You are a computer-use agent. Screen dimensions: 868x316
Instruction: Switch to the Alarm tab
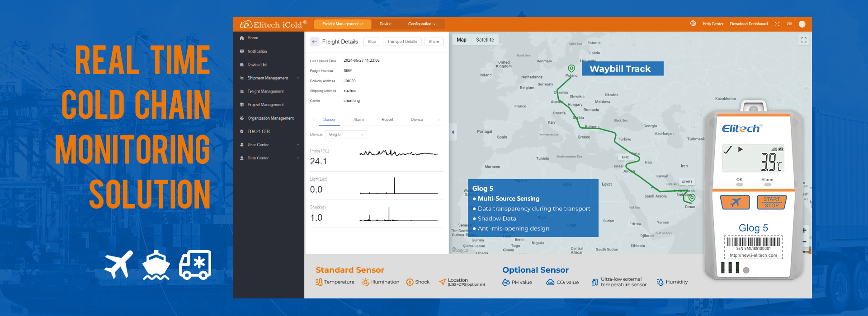[359, 120]
